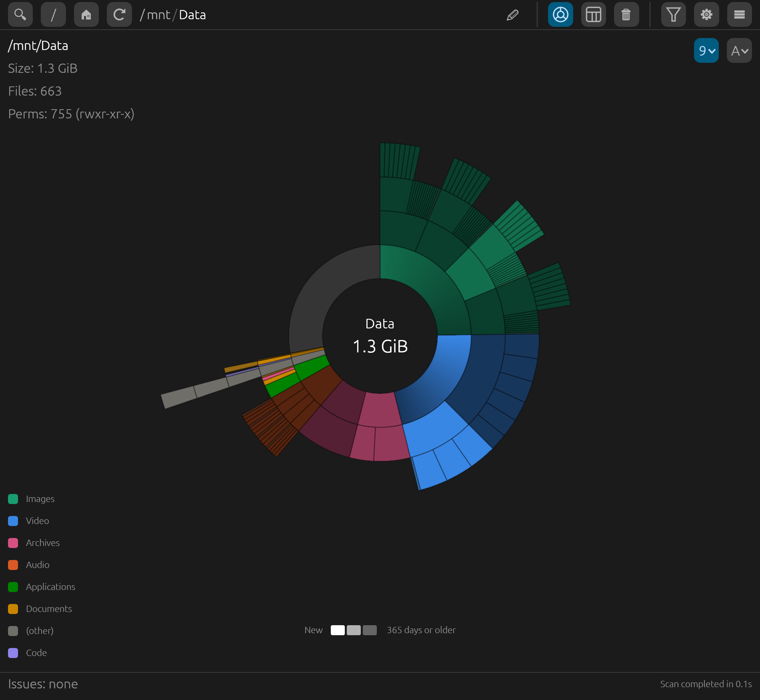Click the trash delete icon
Screen dimensions: 760x700
[626, 15]
